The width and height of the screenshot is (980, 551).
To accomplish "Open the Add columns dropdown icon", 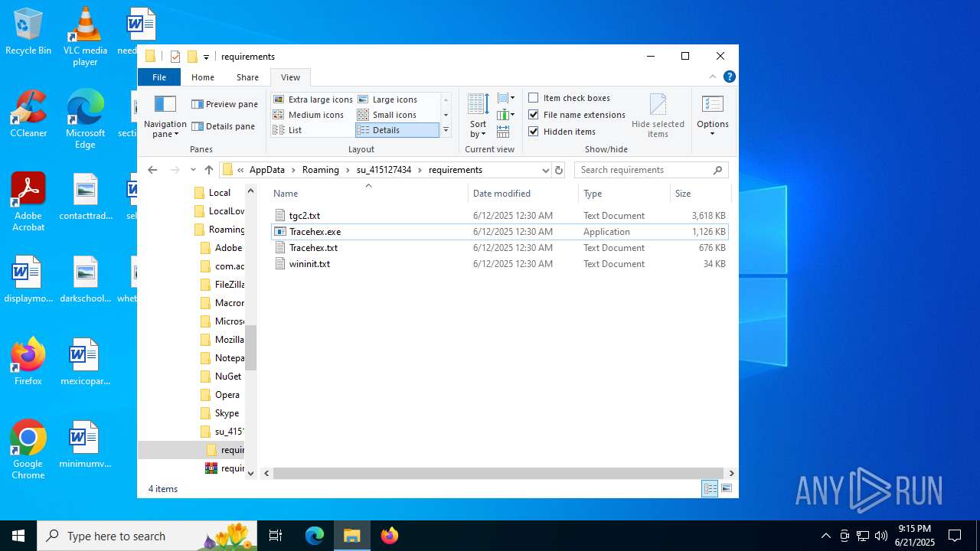I will (506, 115).
